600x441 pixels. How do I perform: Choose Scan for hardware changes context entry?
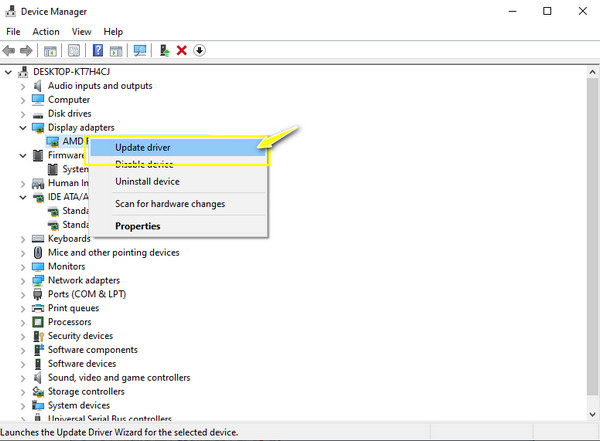tap(179, 204)
